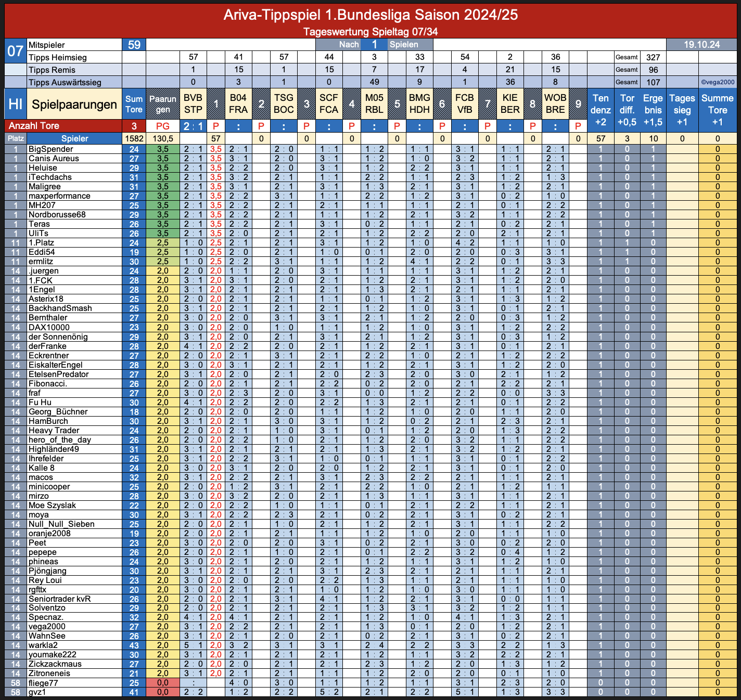Click the 'FCB VfB' match header
The height and width of the screenshot is (700, 741).
pos(465,104)
